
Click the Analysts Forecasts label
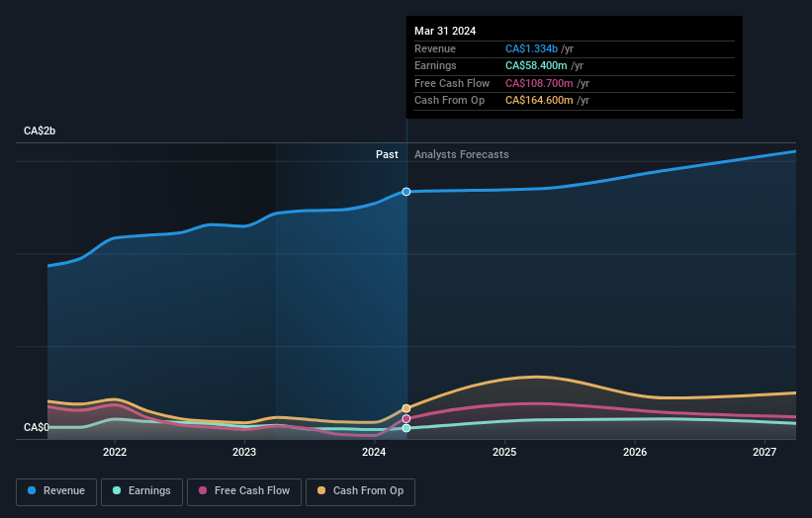tap(462, 154)
